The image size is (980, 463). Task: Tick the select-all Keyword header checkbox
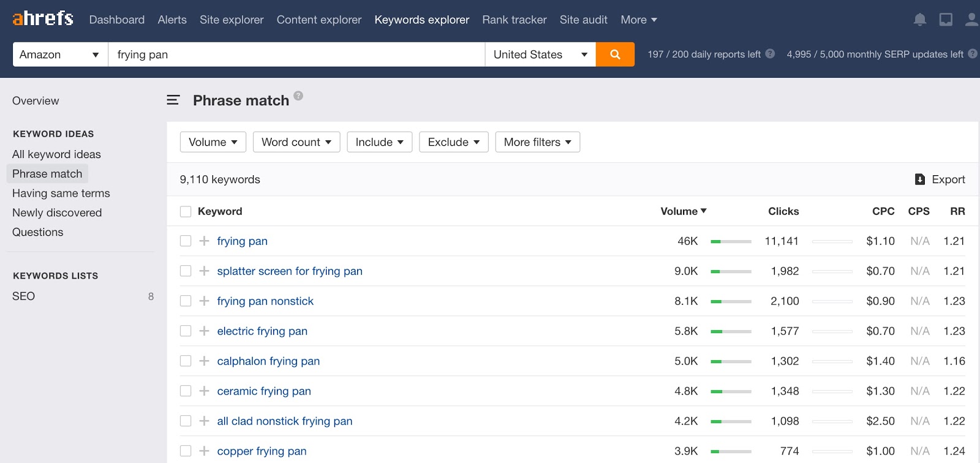[186, 212]
